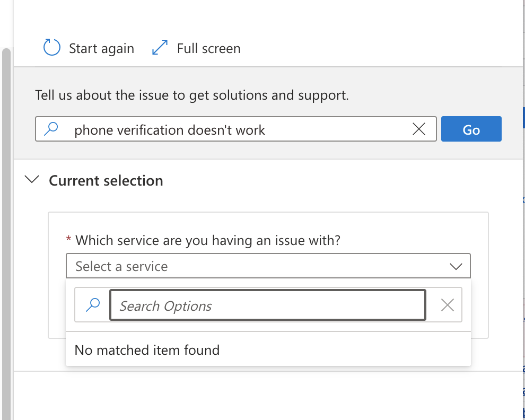Image resolution: width=525 pixels, height=420 pixels.
Task: Click the vertical scrollbar on the left
Action: coord(6,212)
